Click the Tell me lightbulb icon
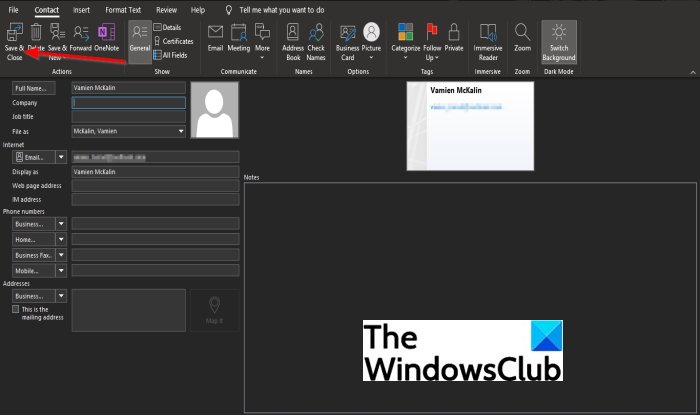The image size is (700, 415). point(229,10)
